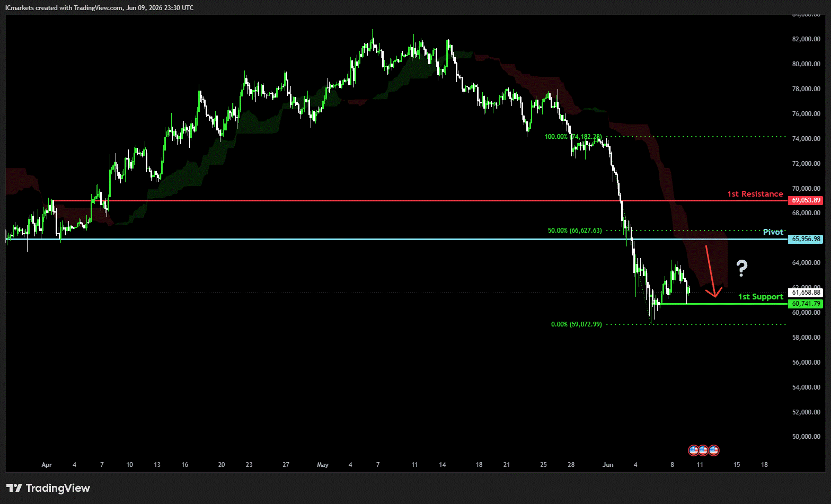The image size is (831, 504).
Task: Click the gray question mark symbol
Action: [741, 269]
